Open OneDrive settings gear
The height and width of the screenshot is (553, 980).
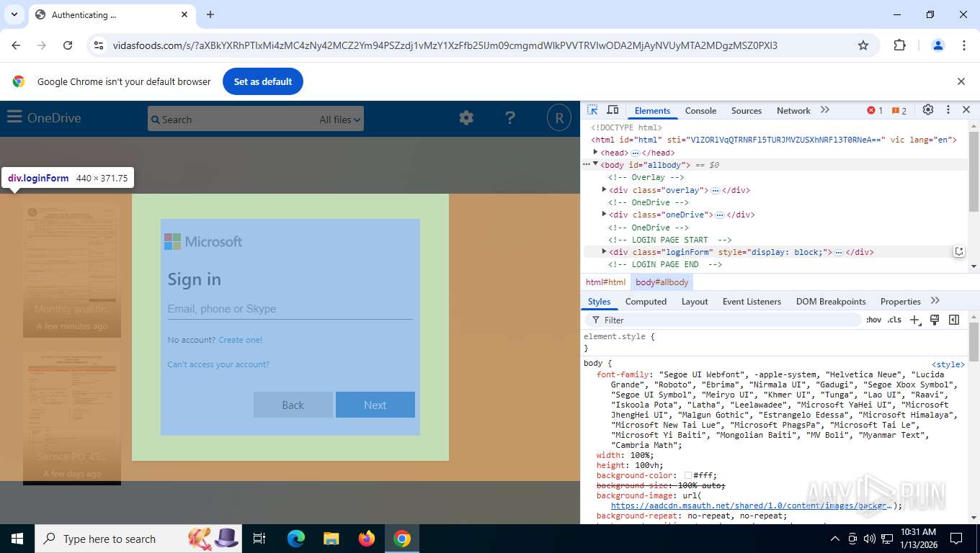click(466, 117)
